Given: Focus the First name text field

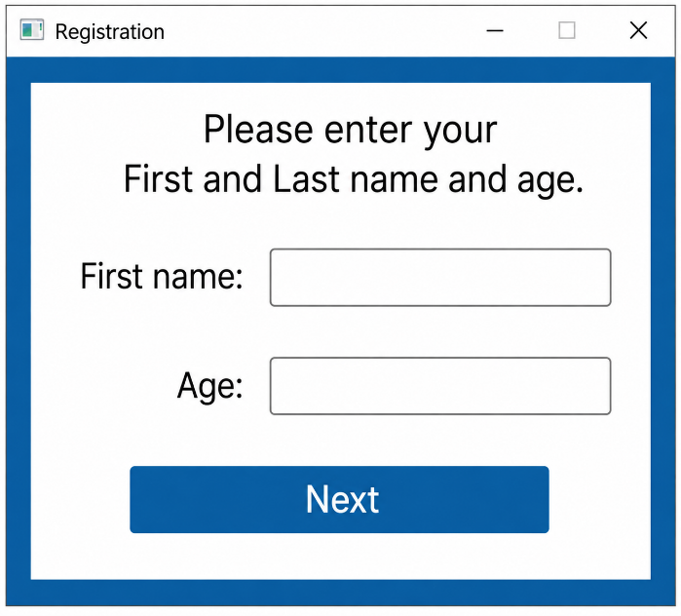Looking at the screenshot, I should [440, 278].
